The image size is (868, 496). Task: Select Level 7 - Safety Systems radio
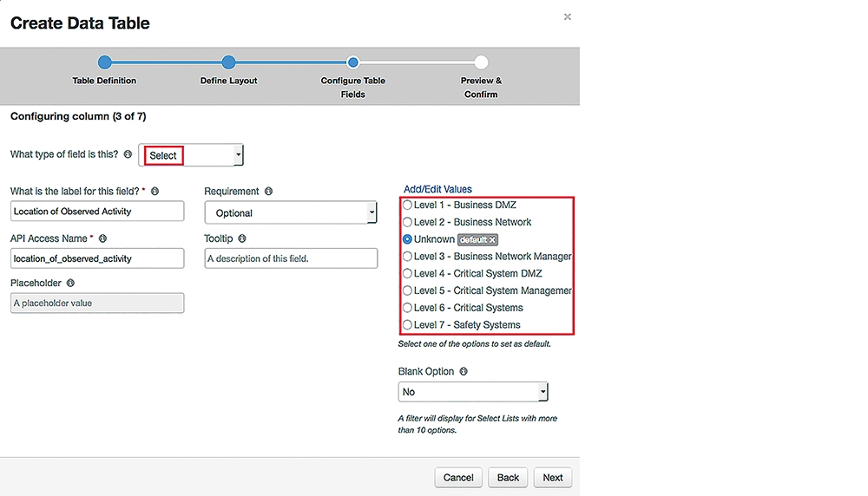point(407,325)
